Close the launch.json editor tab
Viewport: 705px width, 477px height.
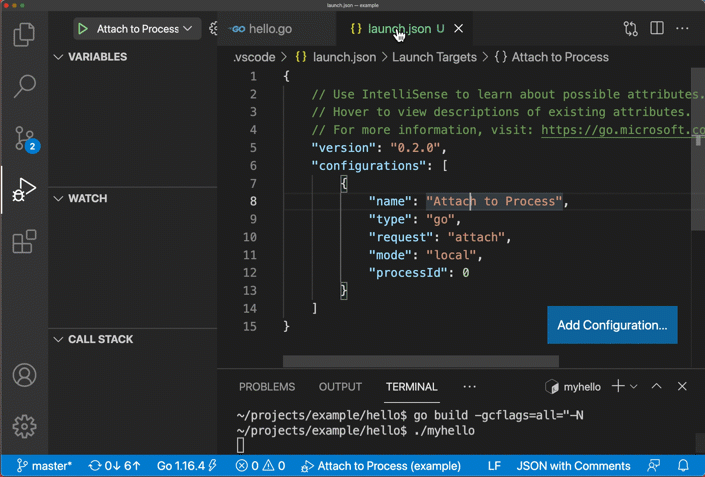tap(459, 29)
